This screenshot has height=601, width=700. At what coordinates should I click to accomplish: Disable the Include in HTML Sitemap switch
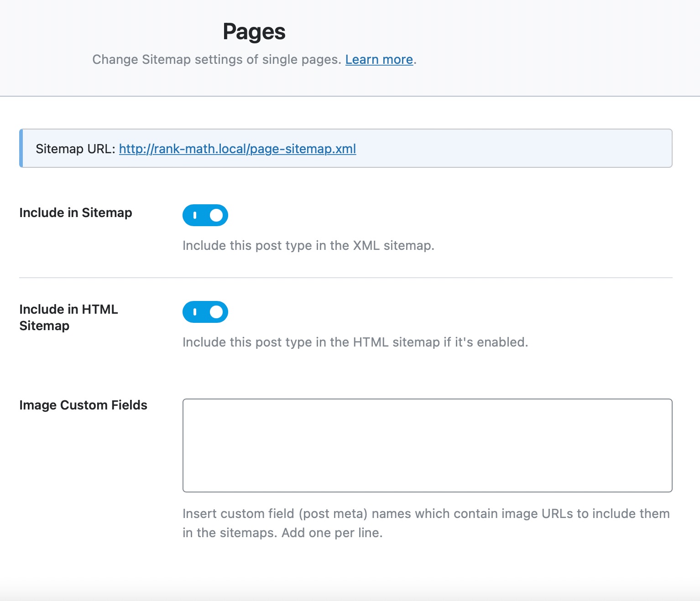pos(205,312)
